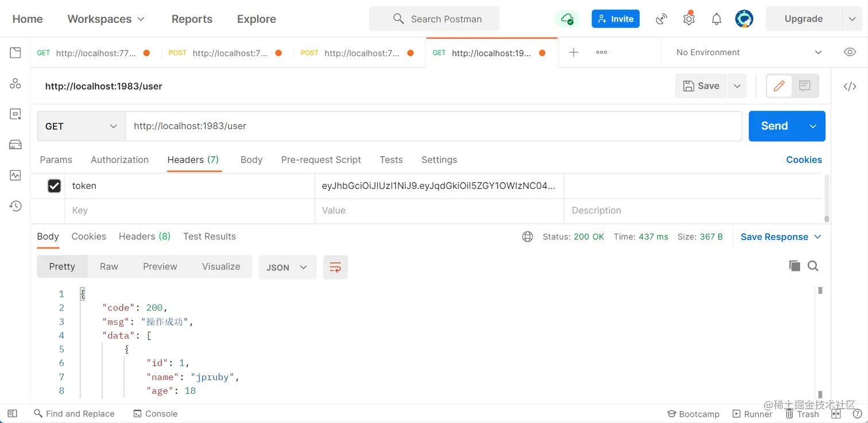Toggle the line wrap icon in response

click(335, 267)
